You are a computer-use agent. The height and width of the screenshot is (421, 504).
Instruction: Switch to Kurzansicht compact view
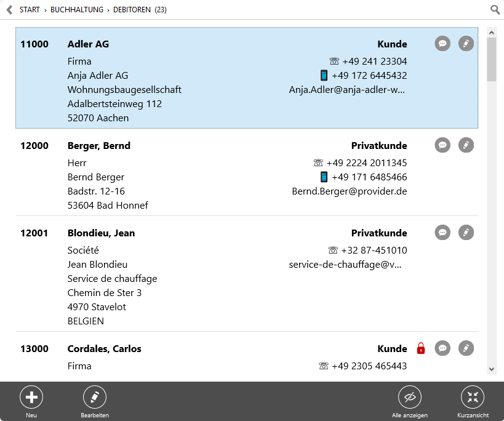pos(473,401)
